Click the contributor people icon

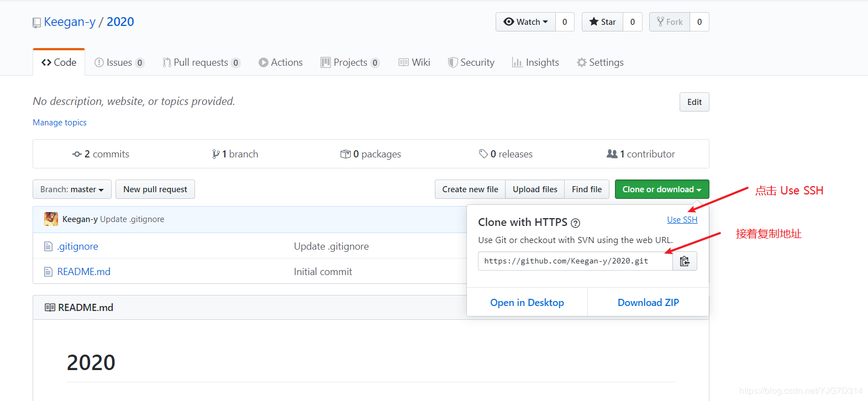click(x=612, y=154)
